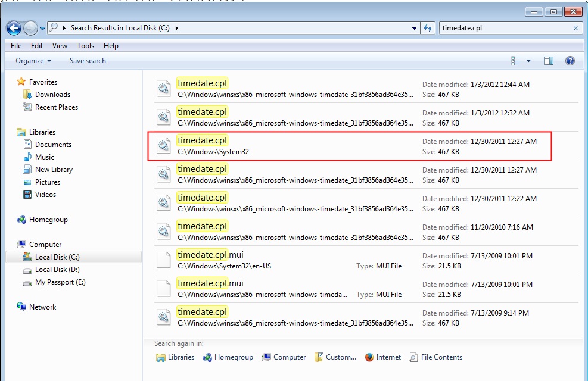Select timedate.cpl modified 12/30/2011 12:22 AM

point(366,203)
